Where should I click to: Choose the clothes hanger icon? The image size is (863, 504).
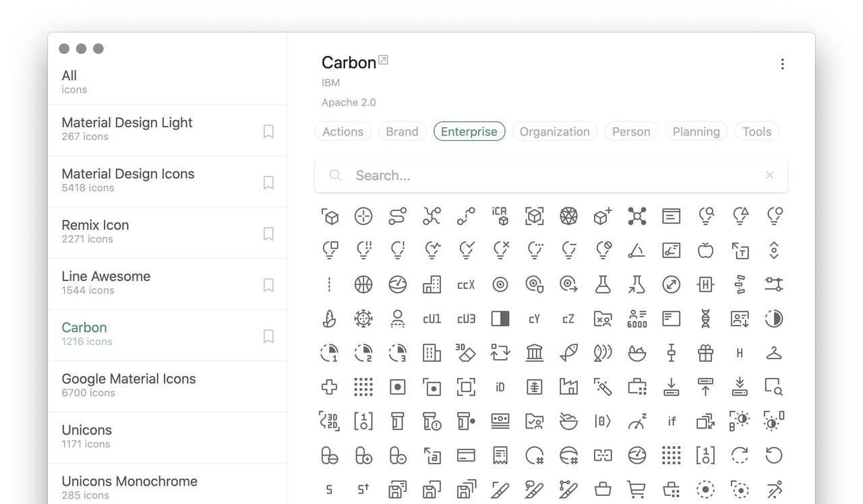pos(773,352)
